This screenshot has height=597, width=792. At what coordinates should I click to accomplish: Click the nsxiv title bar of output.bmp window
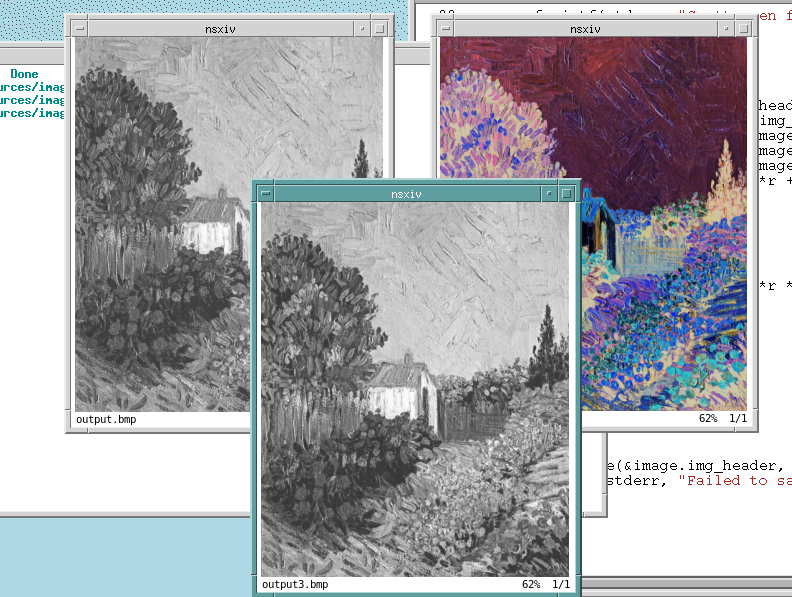pos(221,29)
